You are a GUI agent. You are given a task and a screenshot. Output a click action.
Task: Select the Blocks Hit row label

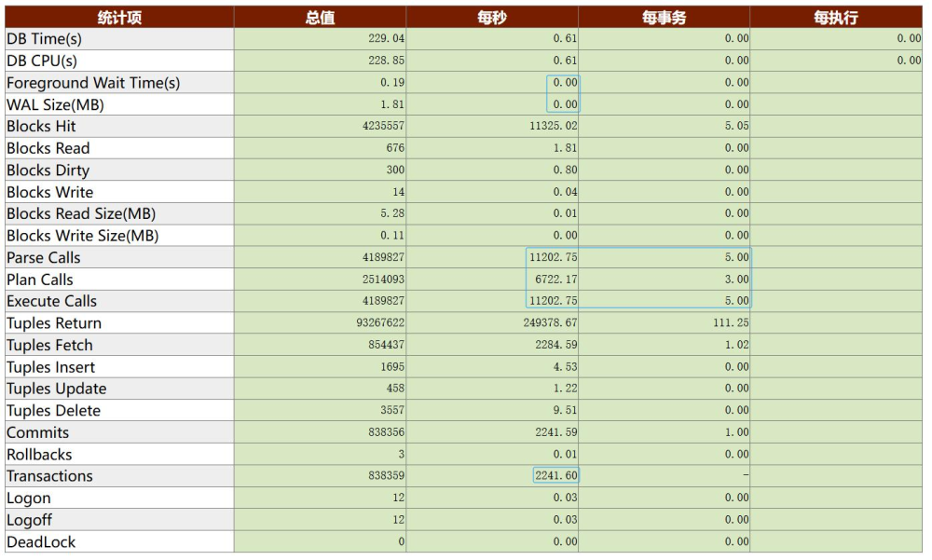tap(42, 126)
